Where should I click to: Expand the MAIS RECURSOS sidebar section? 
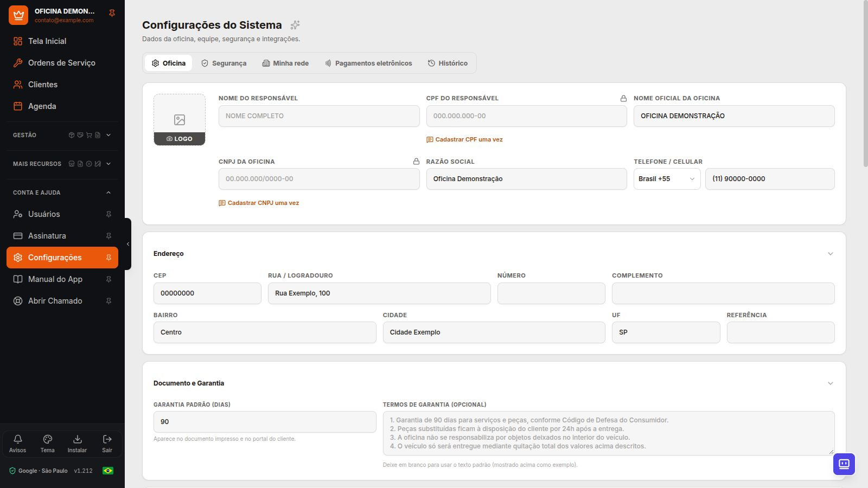click(x=62, y=164)
